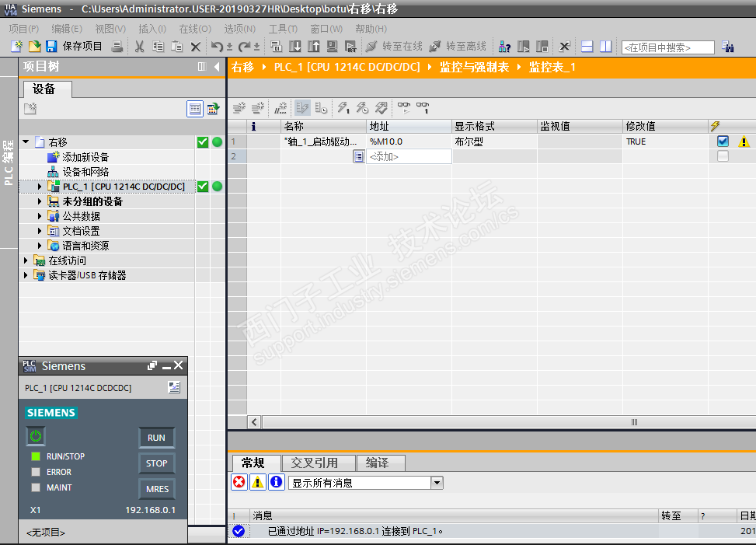Download to device via the toolbar icon
The width and height of the screenshot is (756, 545).
tap(294, 47)
